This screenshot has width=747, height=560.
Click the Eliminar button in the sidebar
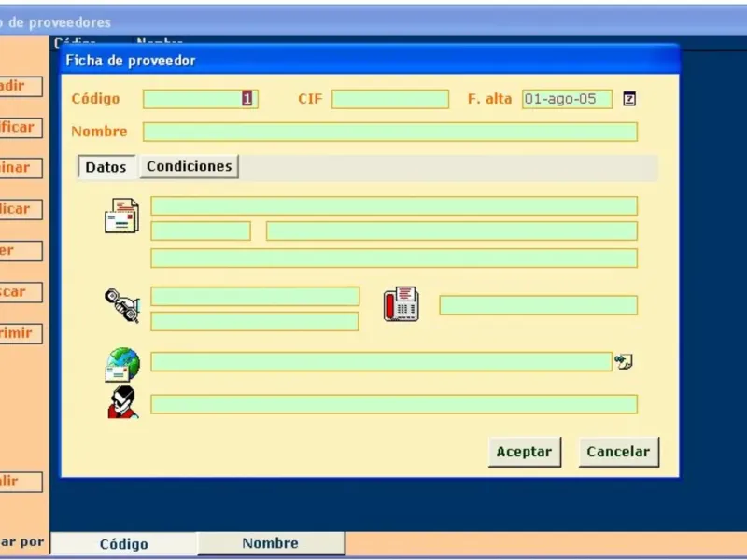(21, 168)
